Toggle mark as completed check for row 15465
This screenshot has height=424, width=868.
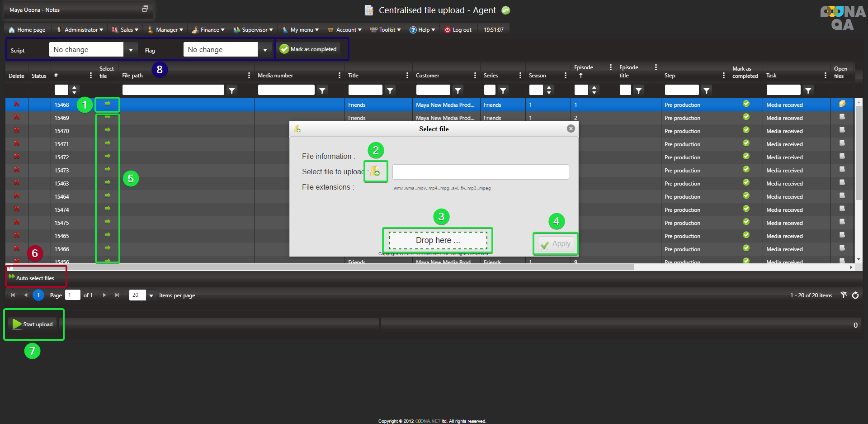746,235
